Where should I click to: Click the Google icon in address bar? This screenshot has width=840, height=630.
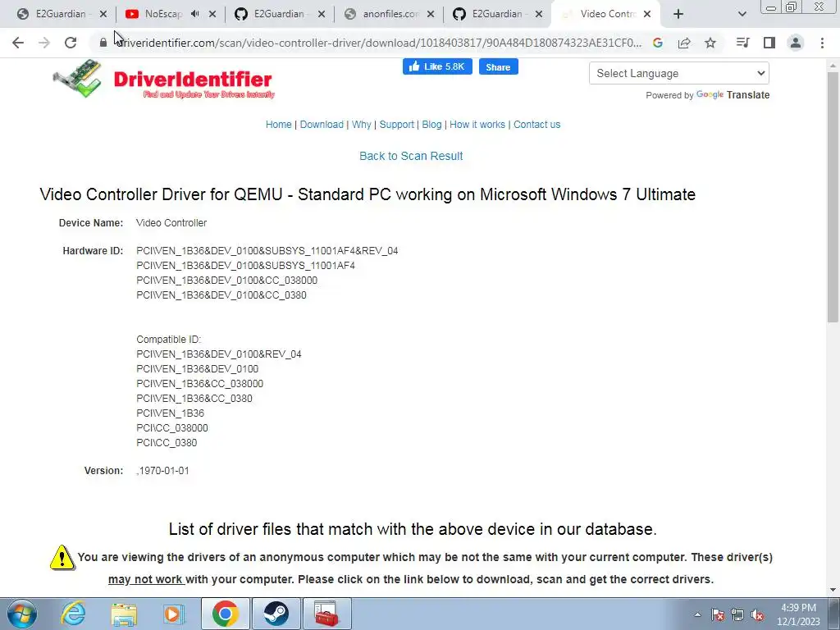click(x=658, y=43)
